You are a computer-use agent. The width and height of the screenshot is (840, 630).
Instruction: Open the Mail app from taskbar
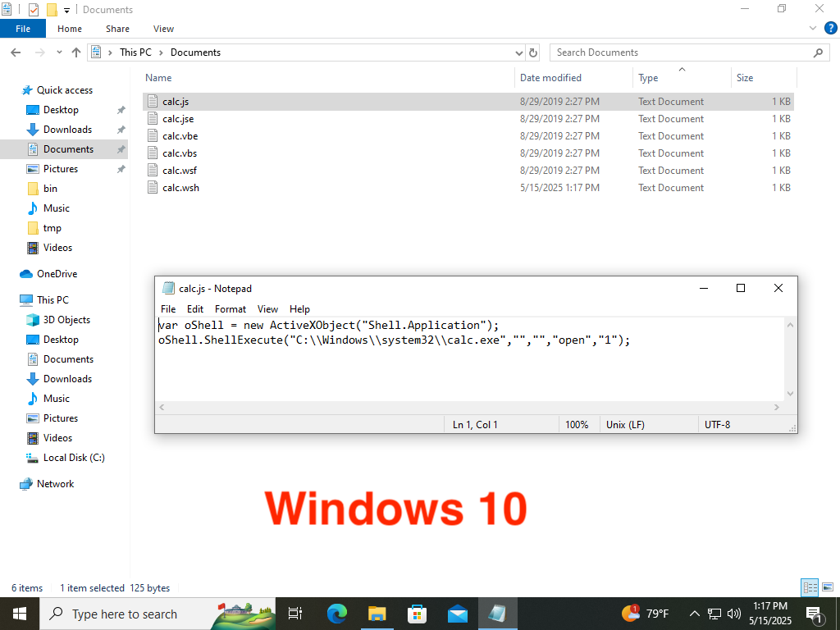(x=458, y=614)
